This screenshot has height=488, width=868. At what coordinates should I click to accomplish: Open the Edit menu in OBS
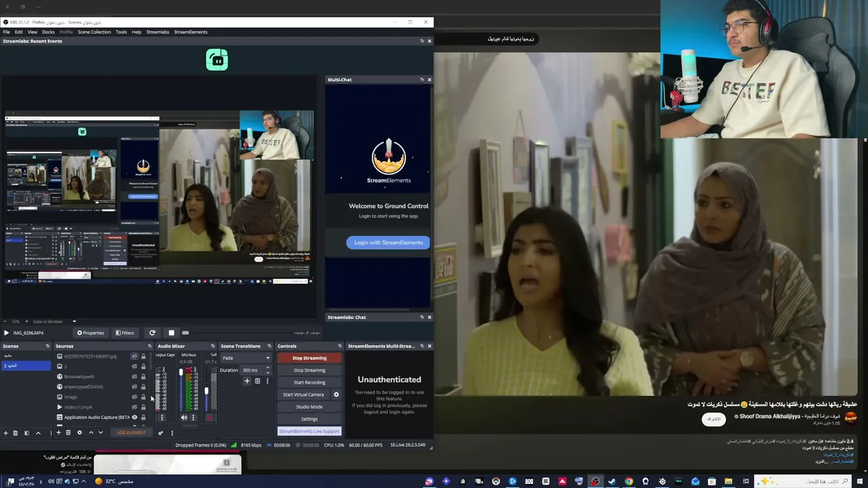[18, 32]
